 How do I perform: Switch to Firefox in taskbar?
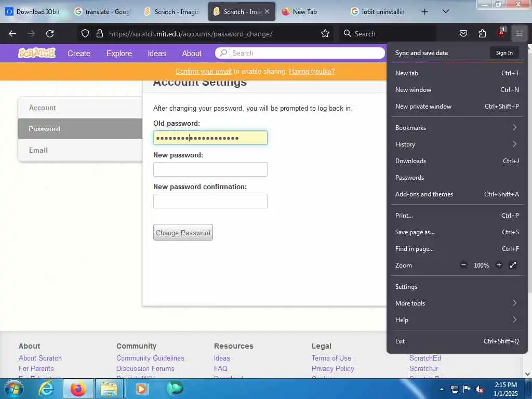click(78, 389)
